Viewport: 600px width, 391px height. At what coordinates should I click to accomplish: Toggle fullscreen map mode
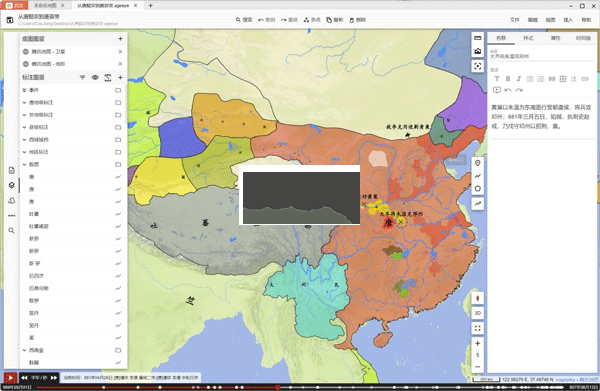tap(478, 328)
